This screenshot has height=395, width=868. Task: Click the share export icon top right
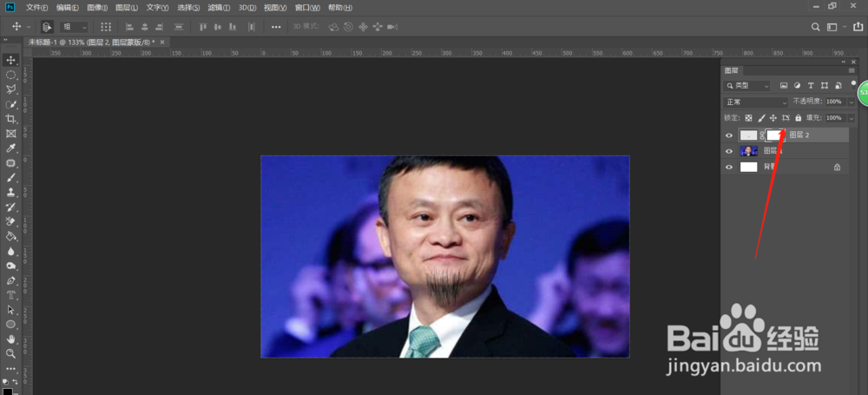pyautogui.click(x=858, y=27)
